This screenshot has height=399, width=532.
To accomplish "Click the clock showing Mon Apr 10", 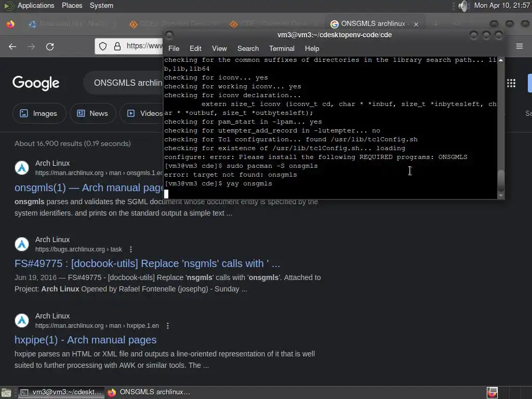I will pos(502,5).
